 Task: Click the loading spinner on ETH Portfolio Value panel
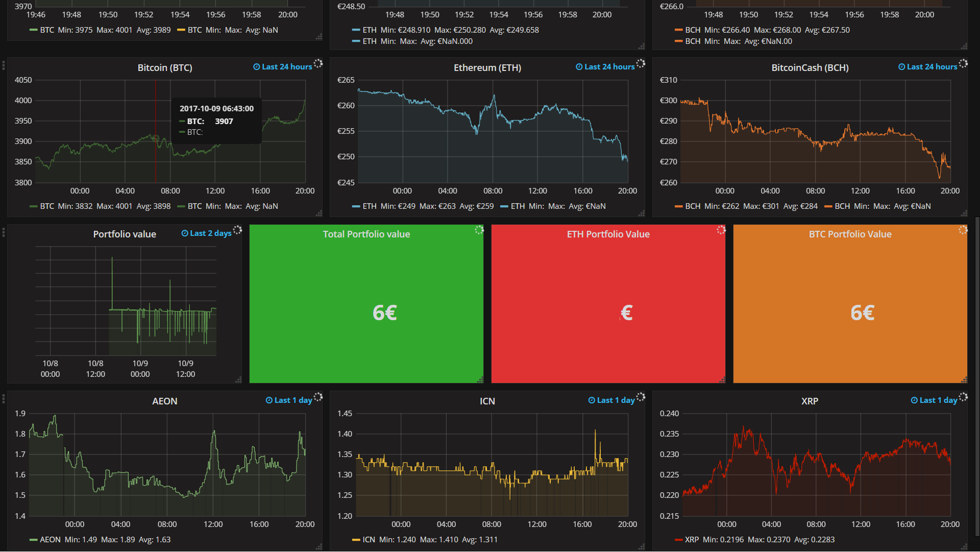(721, 230)
